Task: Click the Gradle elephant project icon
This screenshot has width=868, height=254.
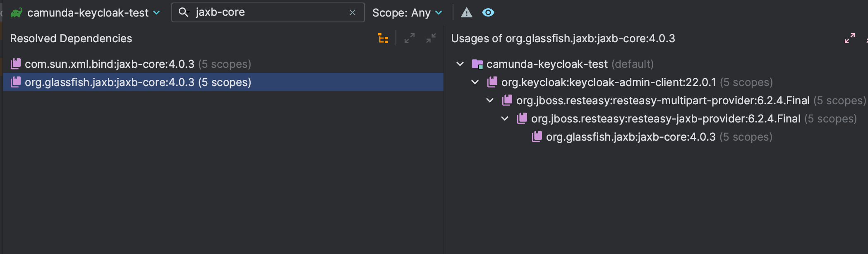Action: click(17, 13)
